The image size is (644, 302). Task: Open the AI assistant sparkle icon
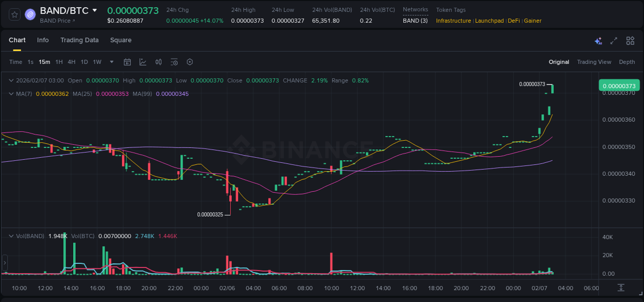(x=598, y=41)
